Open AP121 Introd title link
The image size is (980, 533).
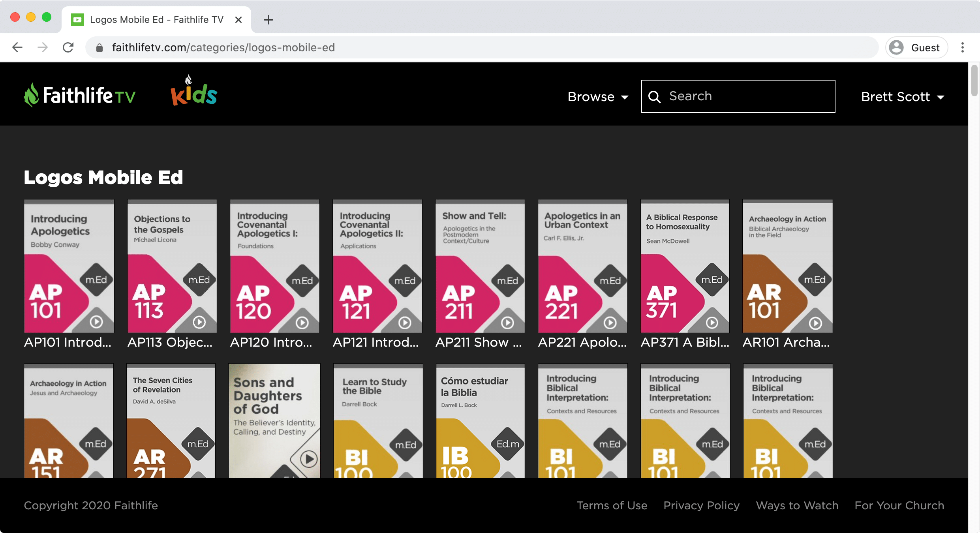[376, 342]
